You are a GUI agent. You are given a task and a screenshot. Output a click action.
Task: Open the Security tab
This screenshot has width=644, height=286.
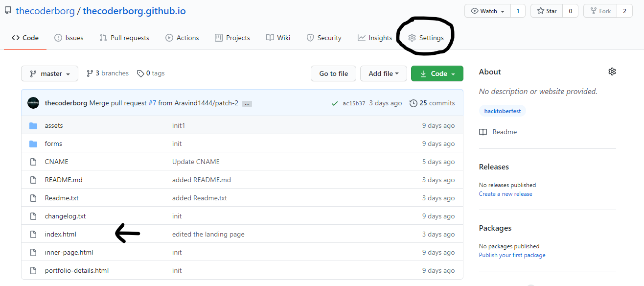pos(324,38)
